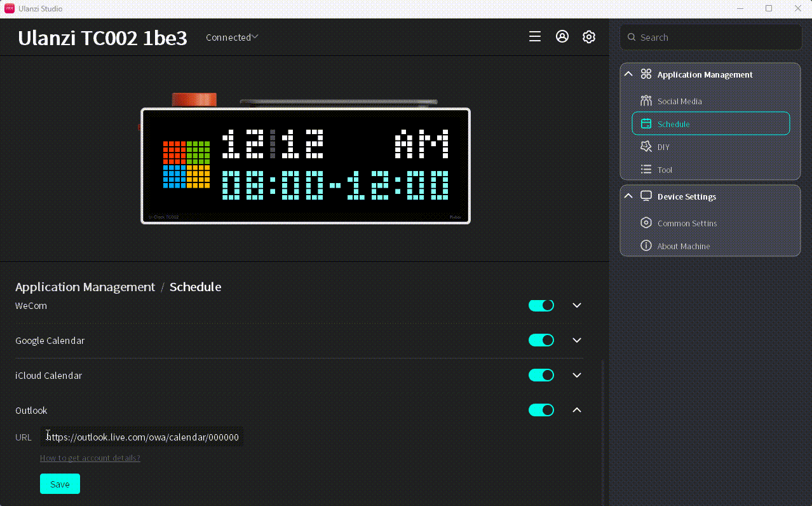
Task: Click the Common Settins hexagon icon
Action: point(646,223)
